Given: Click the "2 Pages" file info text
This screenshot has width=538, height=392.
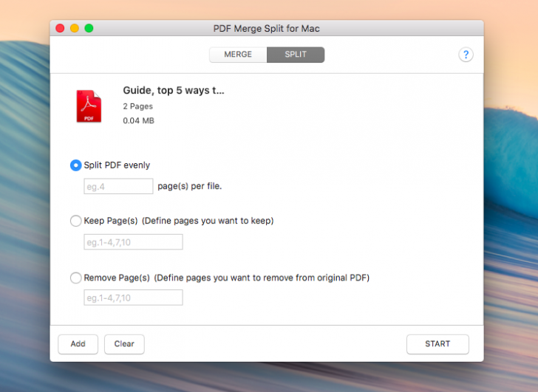Looking at the screenshot, I should [x=137, y=106].
